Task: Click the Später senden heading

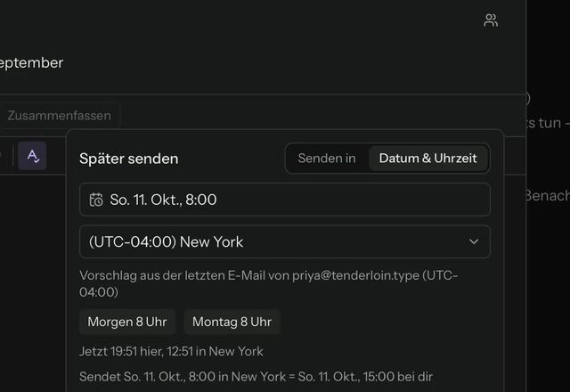Action: 128,159
